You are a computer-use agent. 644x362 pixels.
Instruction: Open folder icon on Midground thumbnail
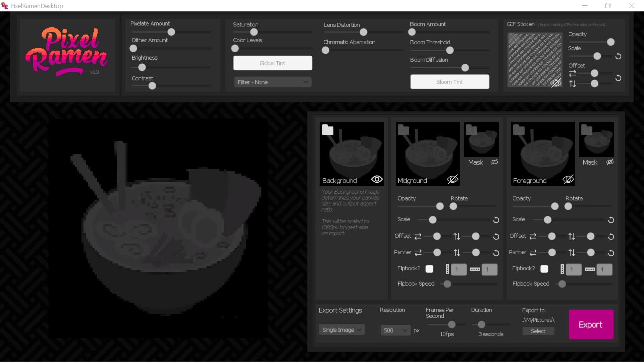pos(403,130)
